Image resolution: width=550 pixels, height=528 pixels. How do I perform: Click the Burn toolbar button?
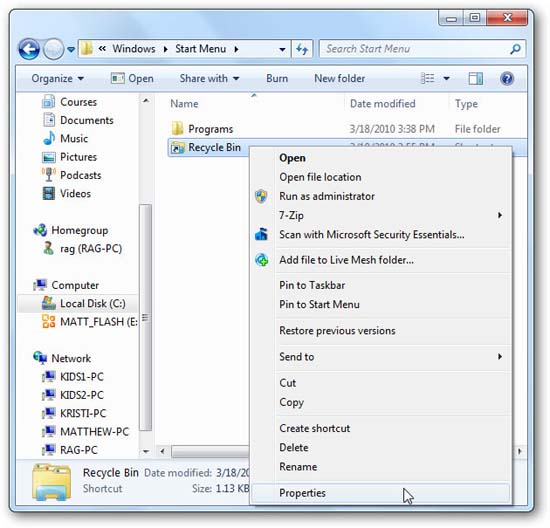tap(277, 78)
